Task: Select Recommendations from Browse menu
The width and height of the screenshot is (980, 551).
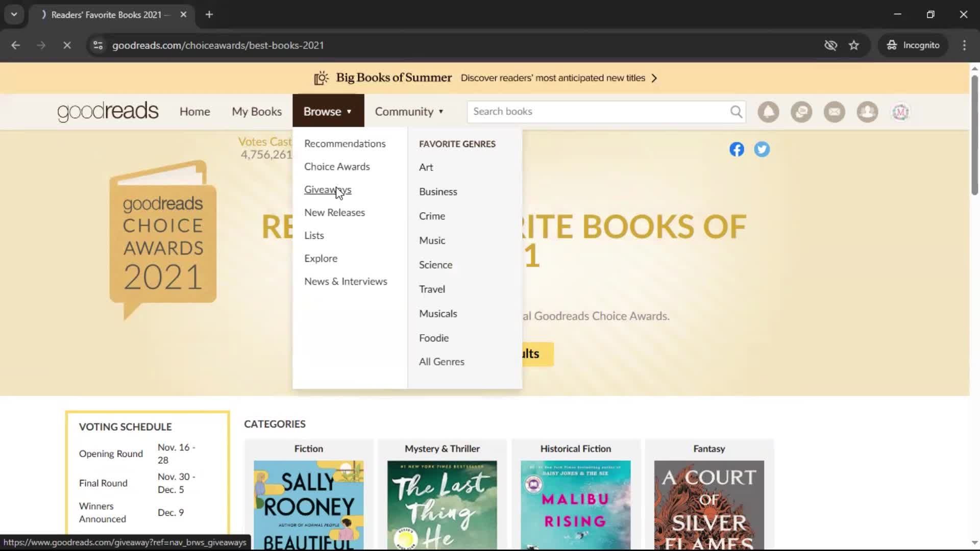Action: pyautogui.click(x=345, y=144)
